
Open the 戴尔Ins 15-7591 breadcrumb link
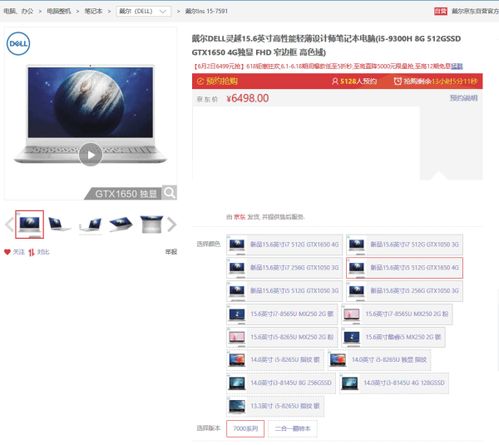pos(206,11)
